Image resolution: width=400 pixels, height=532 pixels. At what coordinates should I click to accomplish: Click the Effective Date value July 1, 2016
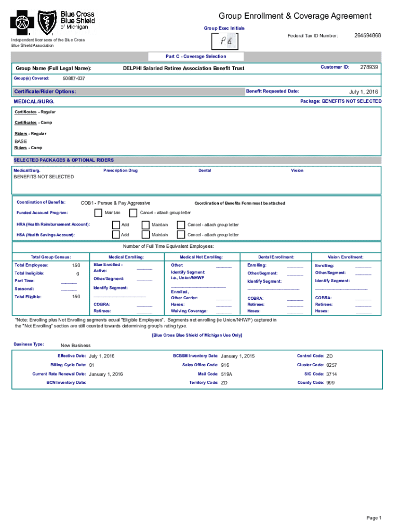102,356
